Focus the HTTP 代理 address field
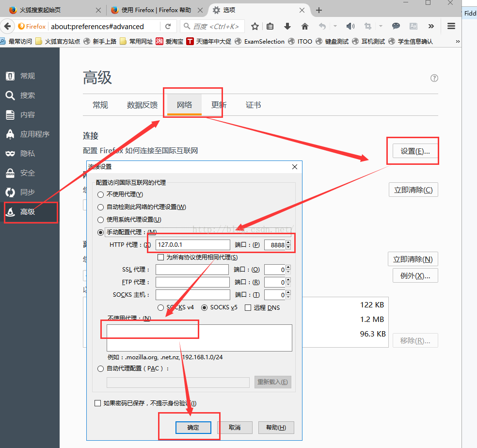Viewport: 477px width, 448px height. coord(192,245)
